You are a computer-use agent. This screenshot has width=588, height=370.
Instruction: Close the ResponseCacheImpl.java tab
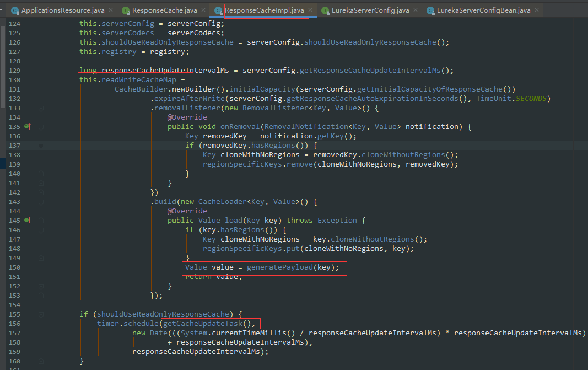click(x=311, y=10)
